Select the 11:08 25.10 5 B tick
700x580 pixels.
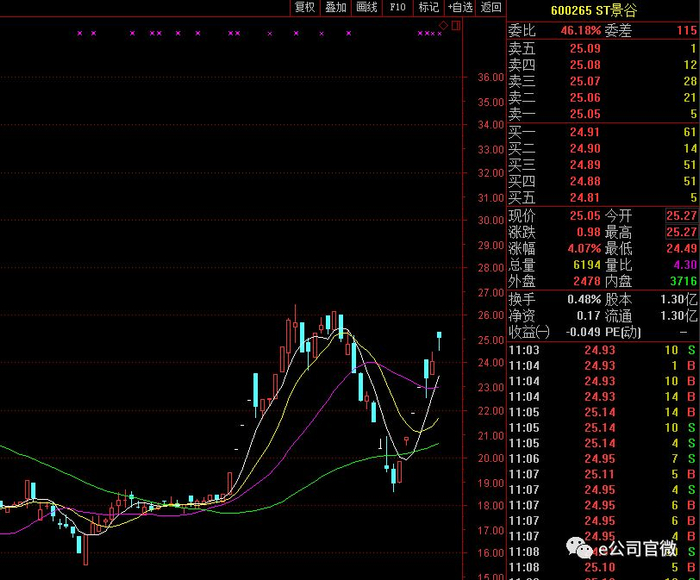pos(603,567)
